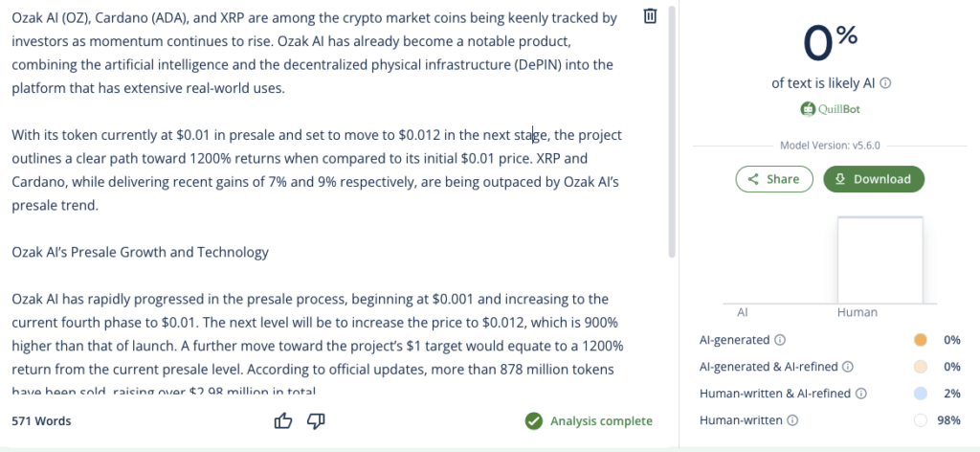Viewport: 980px width, 452px height.
Task: Click the blue Human-written & AI-refined dot
Action: (x=921, y=394)
